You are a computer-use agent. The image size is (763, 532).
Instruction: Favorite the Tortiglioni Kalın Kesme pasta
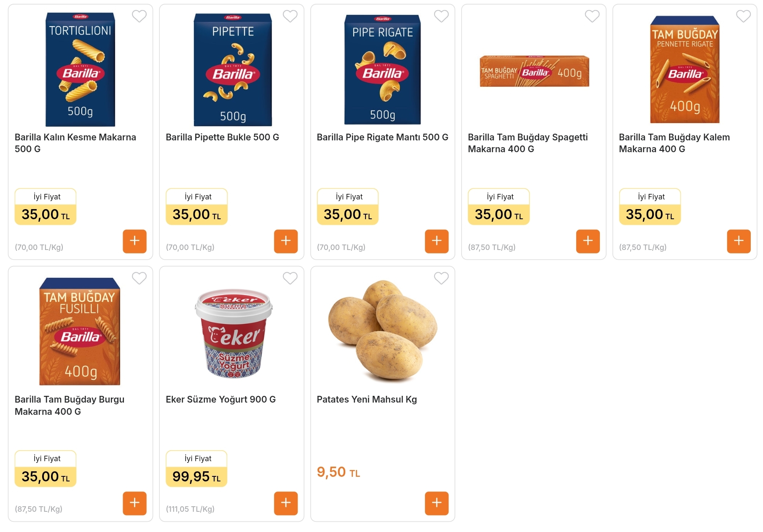139,16
